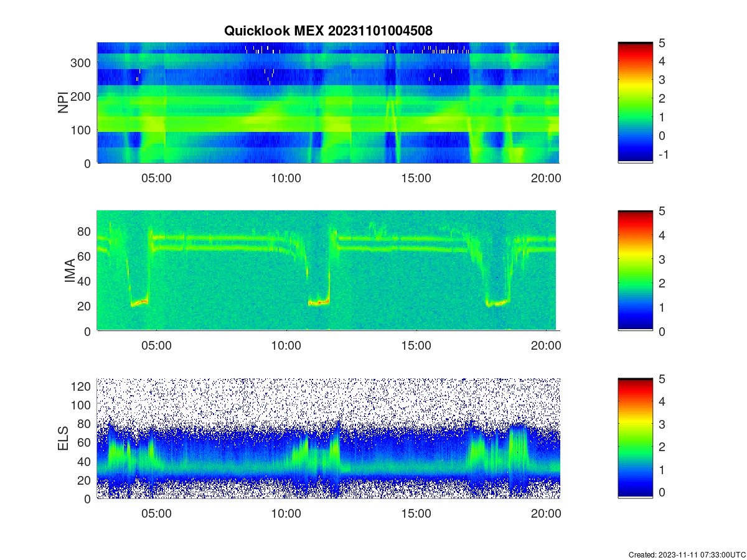Click the Created 2023-11-11 07:33:00UTC timestamp

click(687, 554)
